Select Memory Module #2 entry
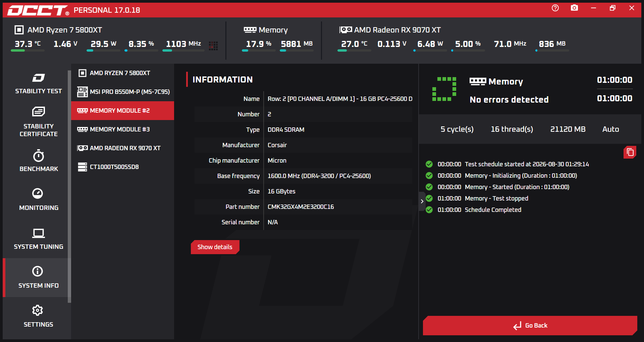The width and height of the screenshot is (644, 342). click(122, 111)
